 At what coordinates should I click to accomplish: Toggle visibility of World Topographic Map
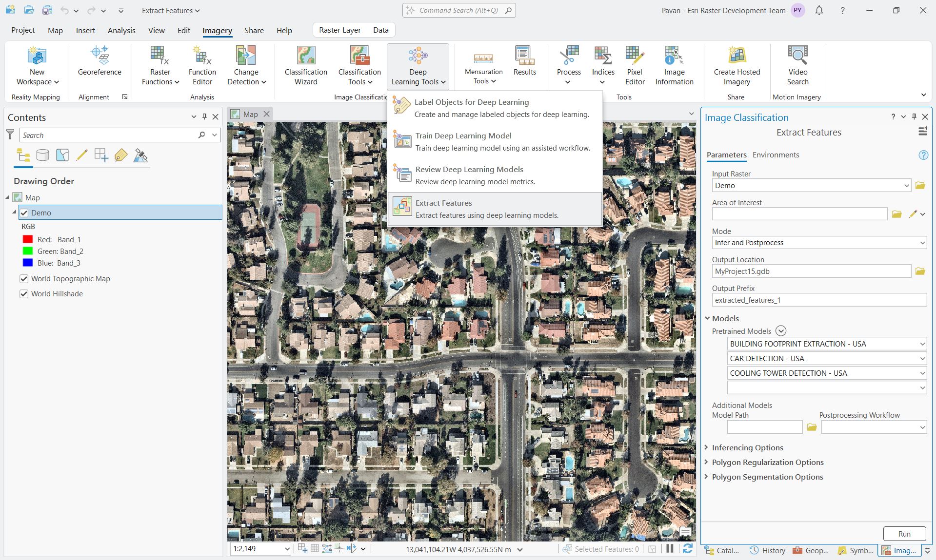(x=24, y=279)
